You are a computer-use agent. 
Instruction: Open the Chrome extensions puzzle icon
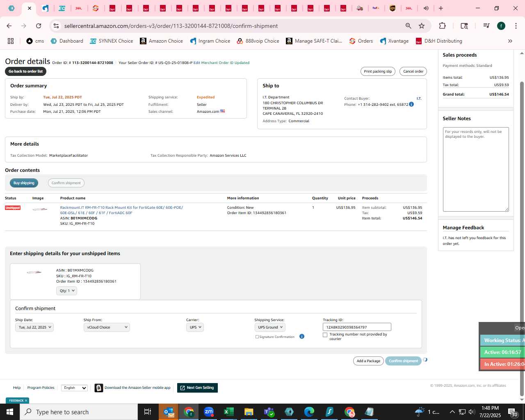[x=442, y=26]
